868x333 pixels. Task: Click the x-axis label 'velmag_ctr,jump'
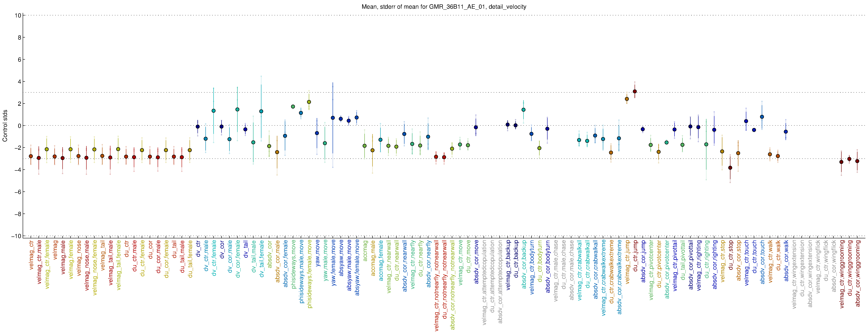627,262
